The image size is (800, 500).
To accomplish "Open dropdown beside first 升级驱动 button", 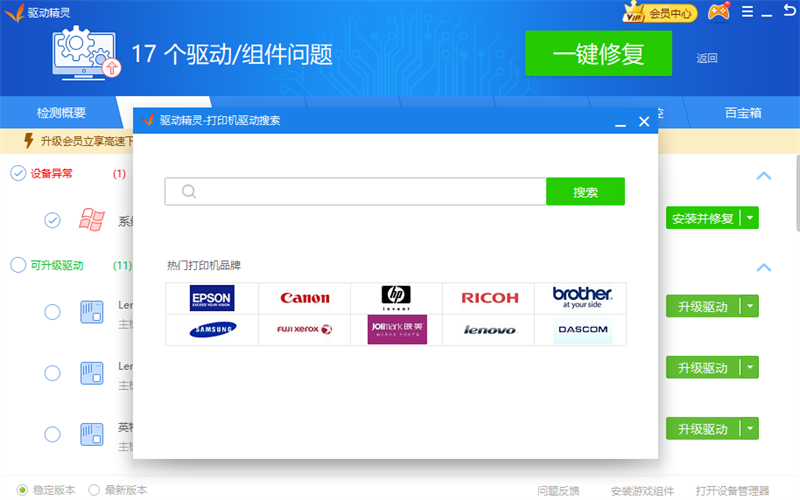I will tap(750, 306).
